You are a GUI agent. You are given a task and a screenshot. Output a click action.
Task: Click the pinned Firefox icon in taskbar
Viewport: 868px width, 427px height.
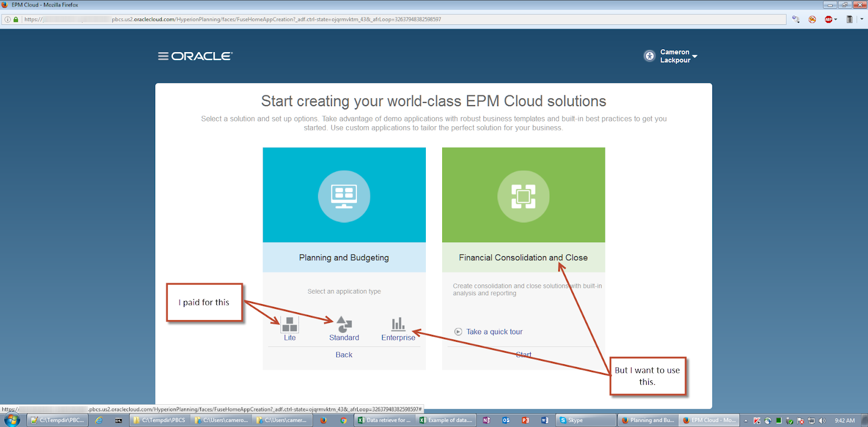pos(323,420)
